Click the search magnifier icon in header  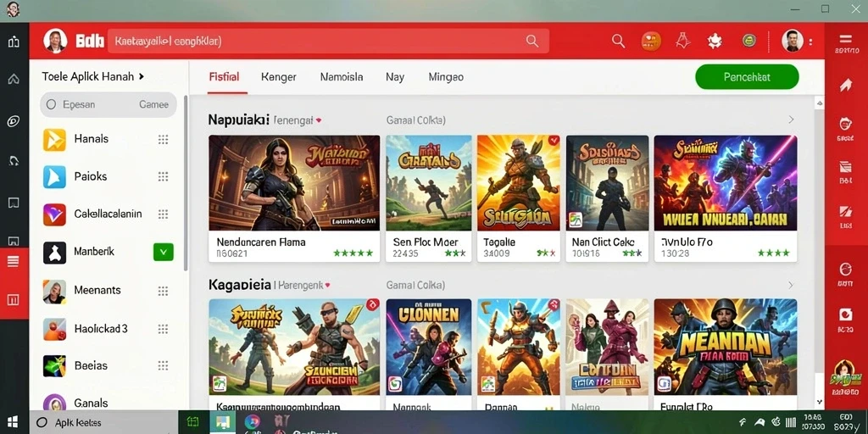tap(618, 41)
